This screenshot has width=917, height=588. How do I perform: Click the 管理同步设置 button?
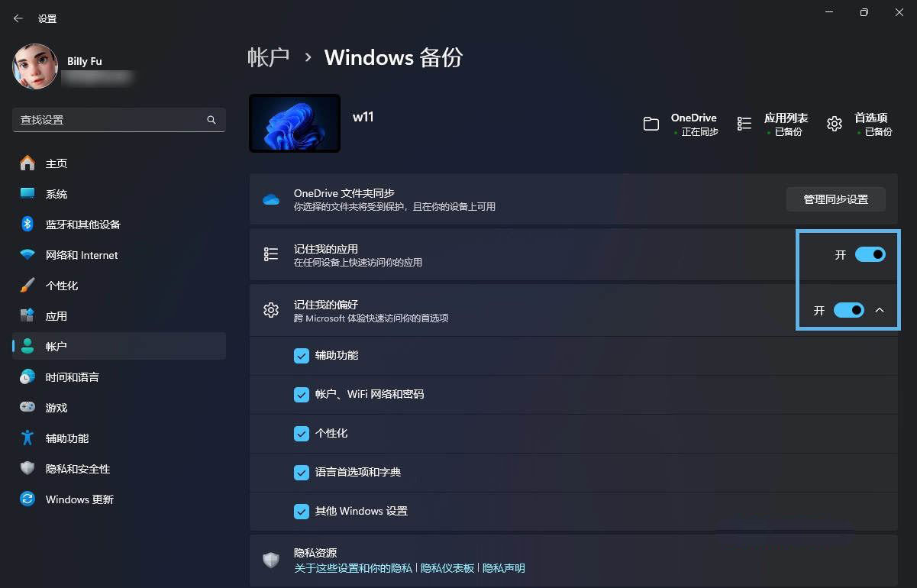tap(835, 199)
